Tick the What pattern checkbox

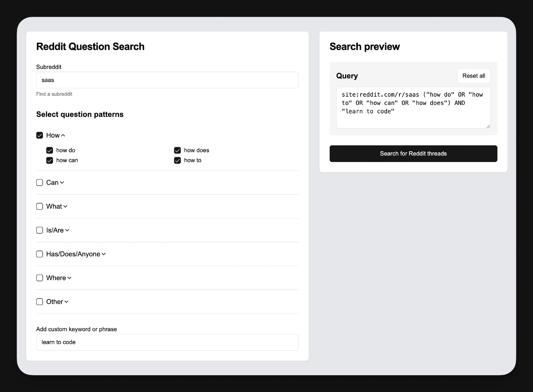click(39, 206)
